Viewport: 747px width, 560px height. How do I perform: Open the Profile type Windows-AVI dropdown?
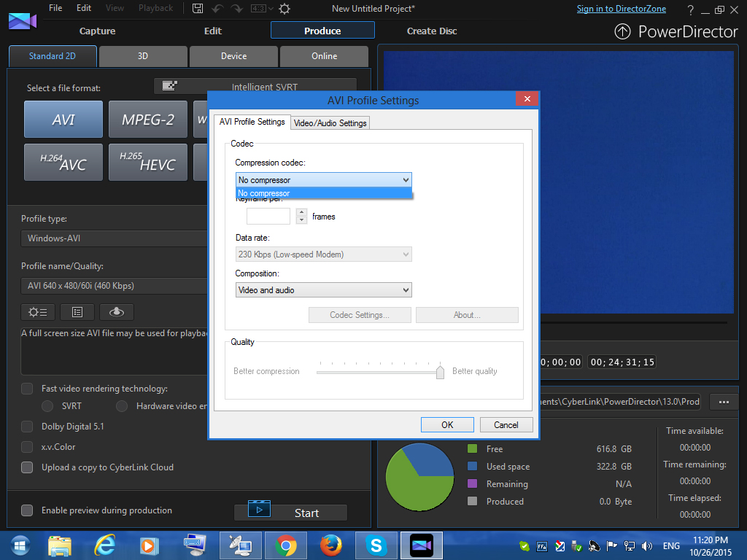[x=115, y=238]
